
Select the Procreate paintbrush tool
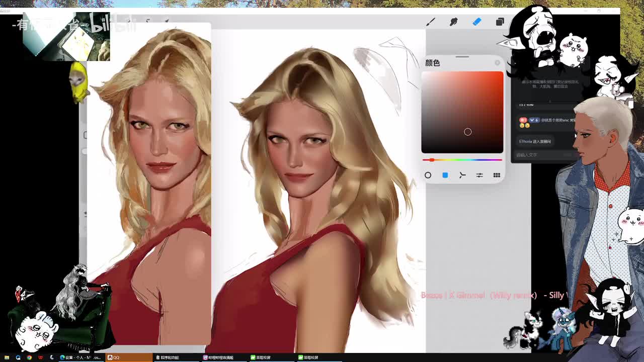point(431,22)
